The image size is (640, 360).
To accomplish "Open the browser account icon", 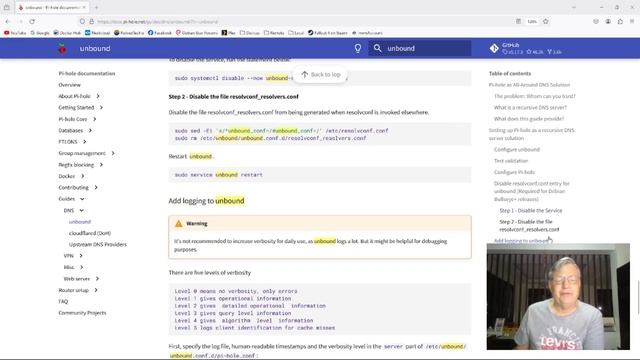I will 608,21.
